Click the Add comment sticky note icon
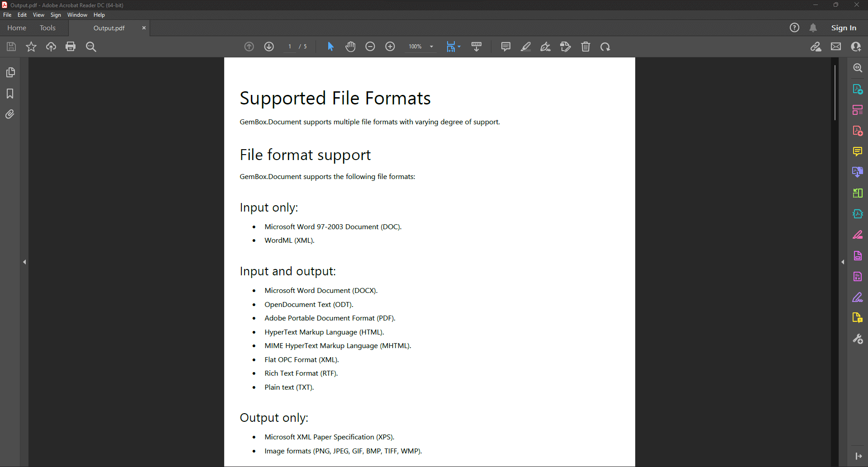The width and height of the screenshot is (868, 467). (505, 47)
